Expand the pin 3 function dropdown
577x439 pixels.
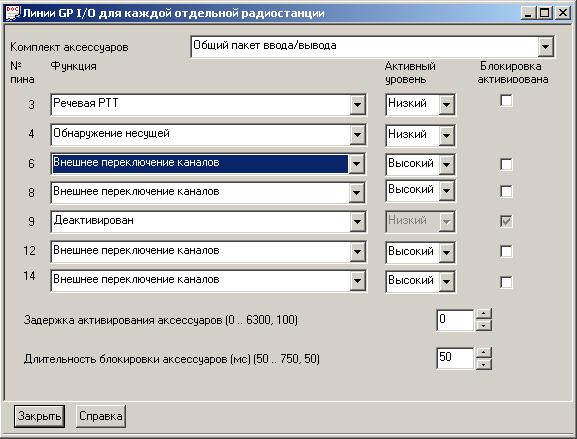pyautogui.click(x=357, y=105)
